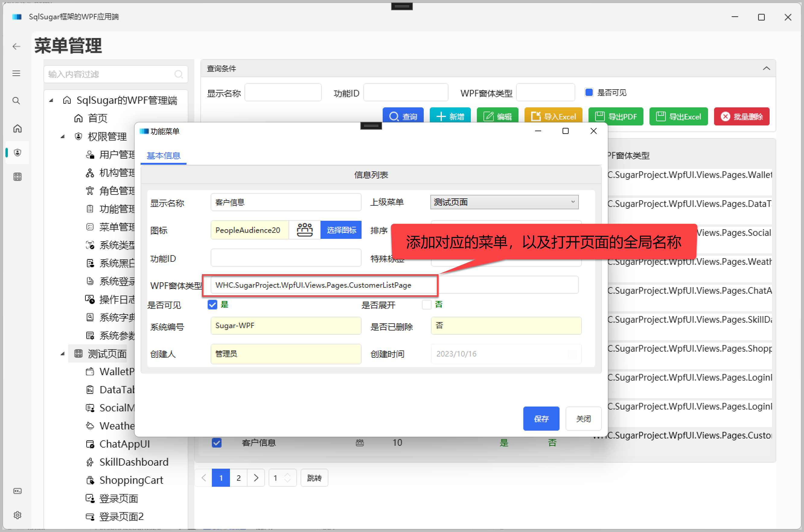This screenshot has height=532, width=804.
Task: Collapse the 查询条件 panel chevron
Action: point(766,68)
